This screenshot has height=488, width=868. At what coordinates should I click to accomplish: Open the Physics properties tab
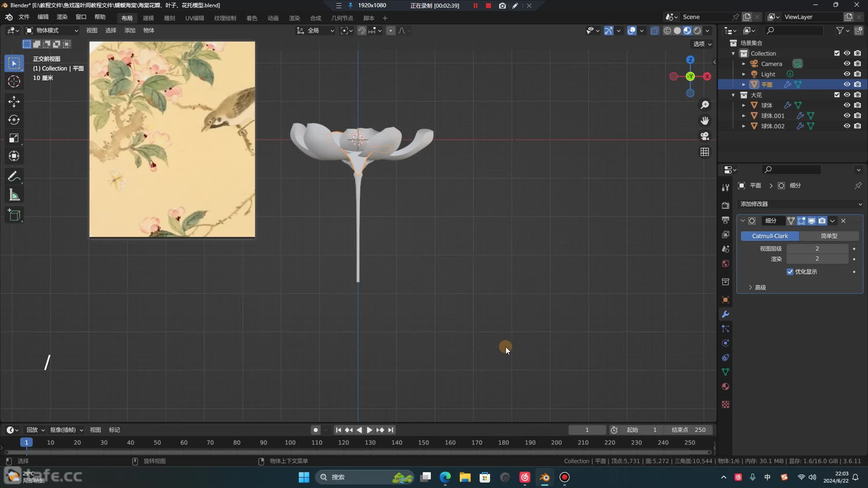tap(726, 343)
